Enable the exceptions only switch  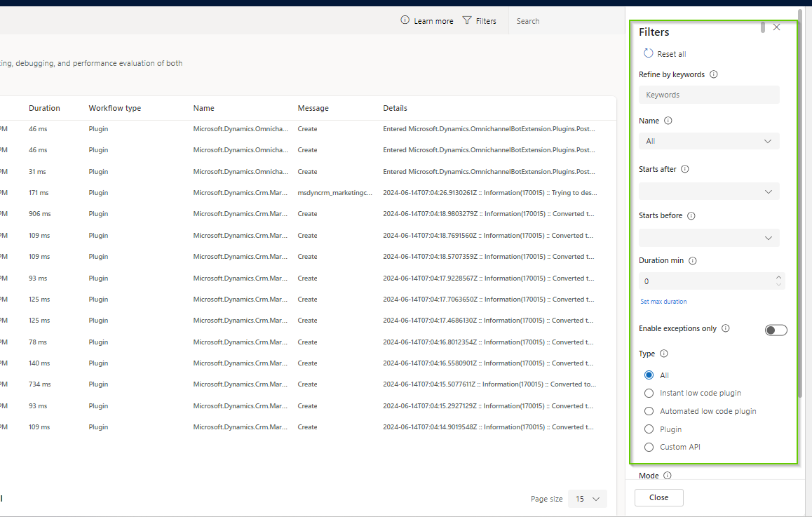(x=776, y=329)
